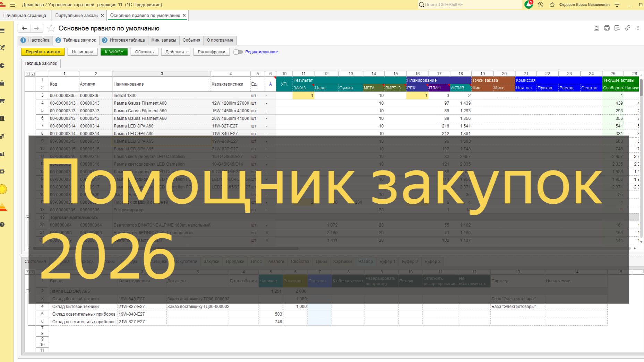
Task: Open print preview with magnifier-page icon
Action: click(x=617, y=28)
